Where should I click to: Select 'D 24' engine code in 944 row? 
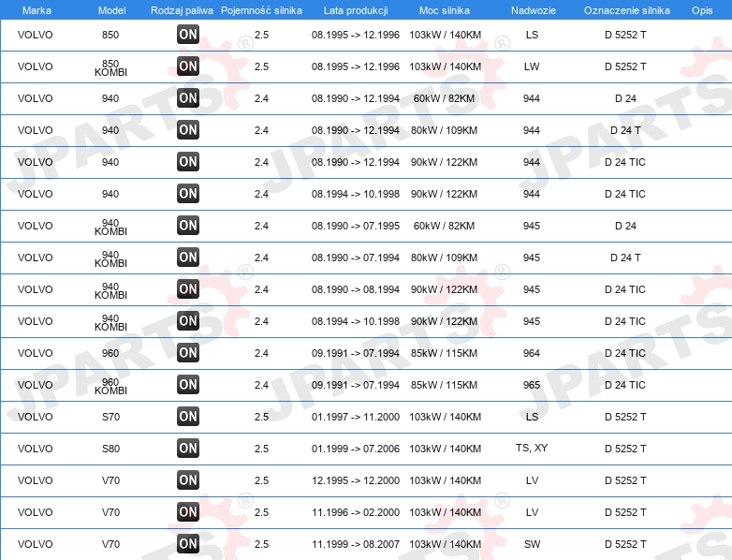coord(625,98)
